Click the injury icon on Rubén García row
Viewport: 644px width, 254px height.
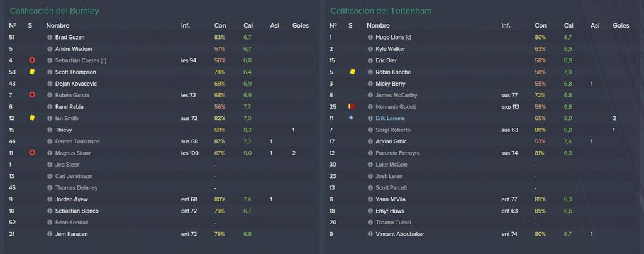[32, 95]
